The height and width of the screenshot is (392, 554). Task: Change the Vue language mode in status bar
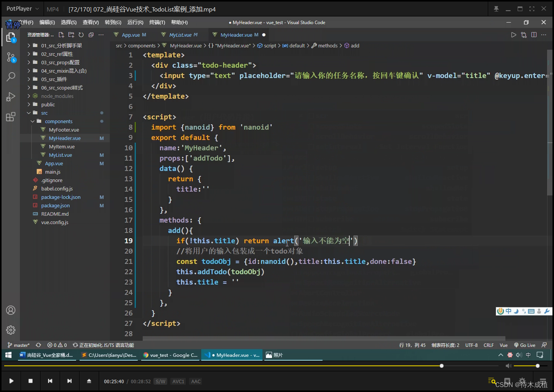(x=503, y=345)
